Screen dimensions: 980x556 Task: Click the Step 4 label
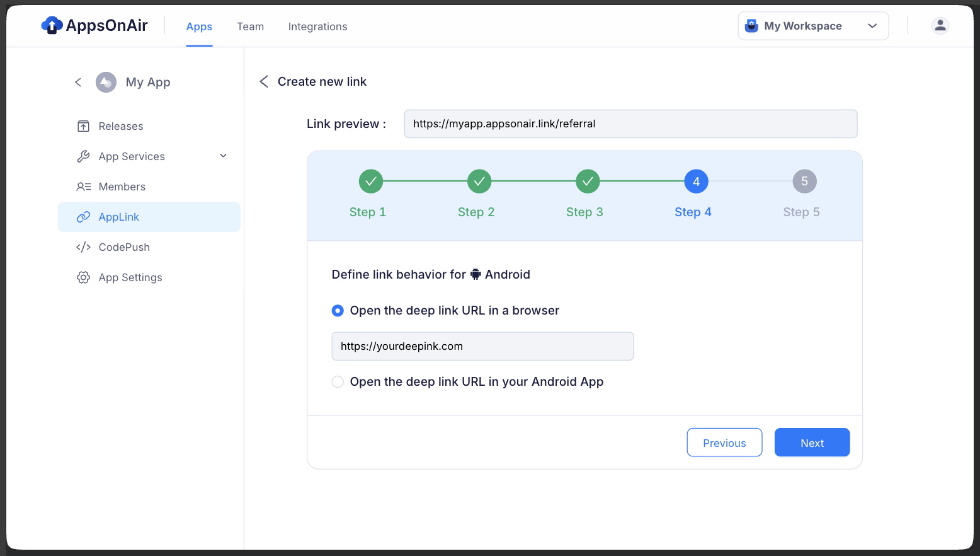693,212
